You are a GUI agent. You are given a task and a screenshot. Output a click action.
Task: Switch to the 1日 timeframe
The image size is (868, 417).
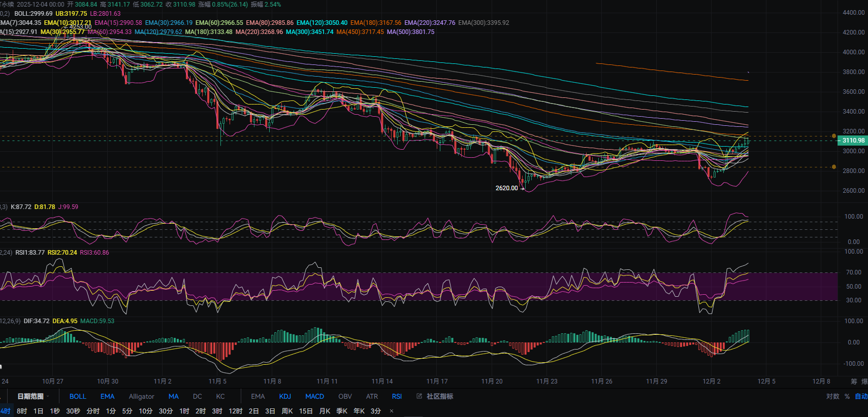(x=38, y=411)
